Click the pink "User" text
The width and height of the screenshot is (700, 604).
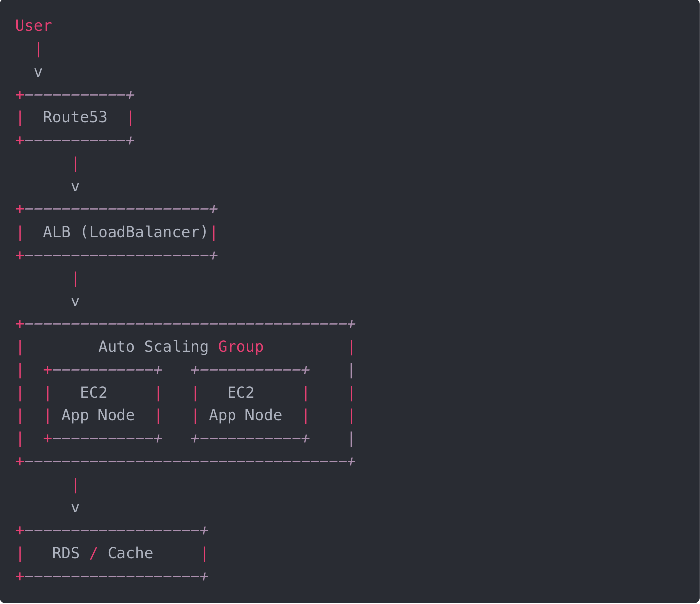point(33,26)
